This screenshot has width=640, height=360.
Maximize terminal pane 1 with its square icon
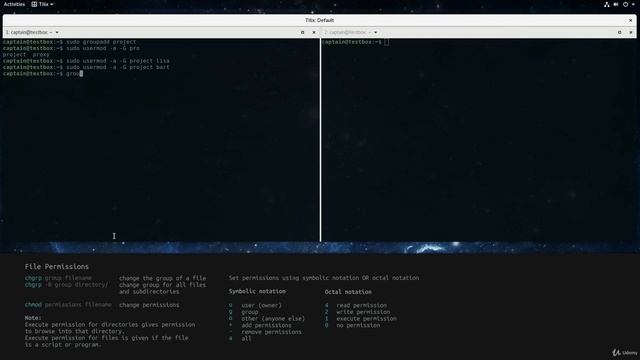click(x=302, y=32)
